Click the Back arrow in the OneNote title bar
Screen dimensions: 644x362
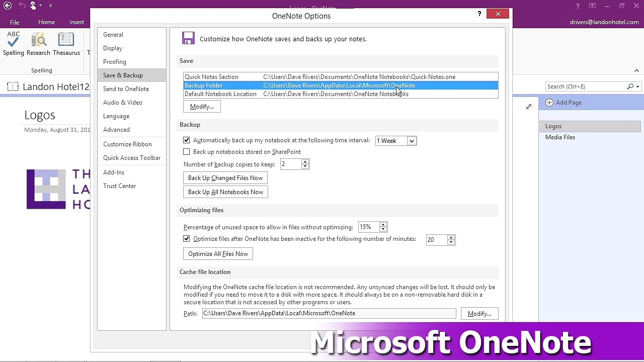(8, 6)
